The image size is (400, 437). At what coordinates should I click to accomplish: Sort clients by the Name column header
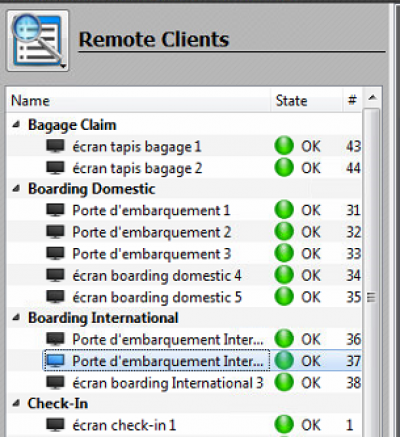click(x=138, y=100)
